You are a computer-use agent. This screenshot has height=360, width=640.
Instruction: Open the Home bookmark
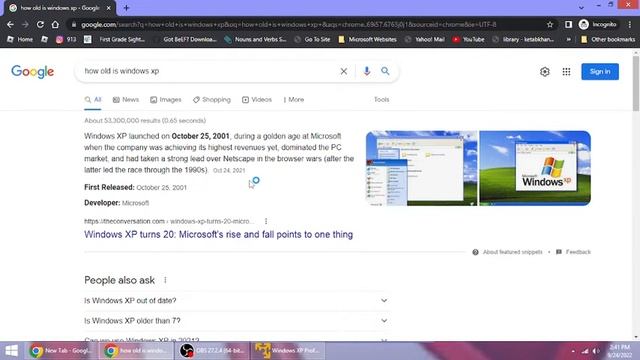pos(20,40)
